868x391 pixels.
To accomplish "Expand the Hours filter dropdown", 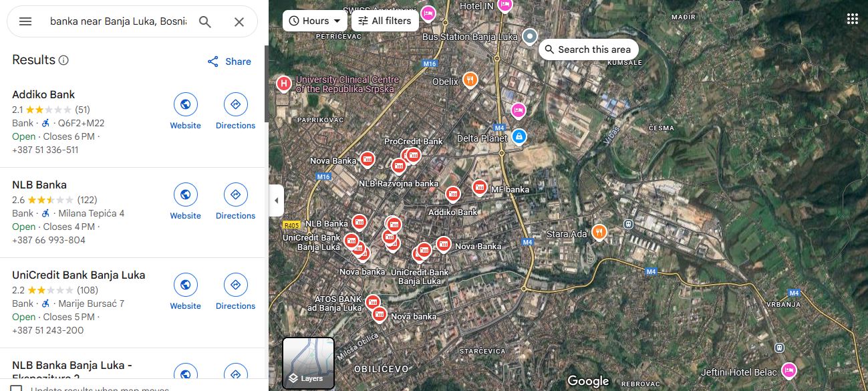I will 315,21.
